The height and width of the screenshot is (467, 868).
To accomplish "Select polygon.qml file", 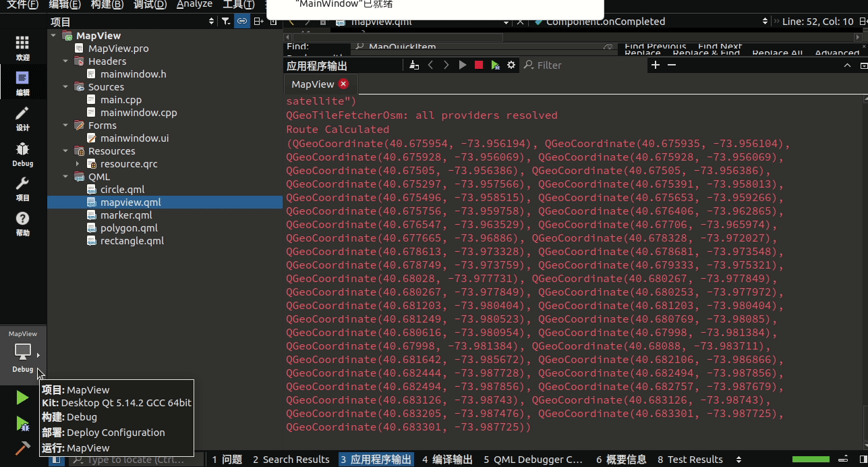I will coord(129,228).
